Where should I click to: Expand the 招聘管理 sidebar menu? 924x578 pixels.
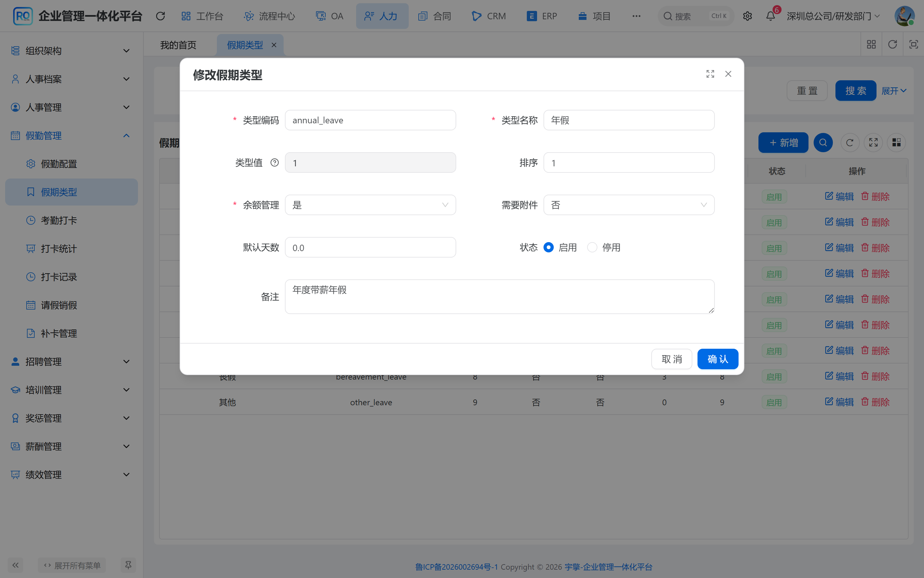72,362
